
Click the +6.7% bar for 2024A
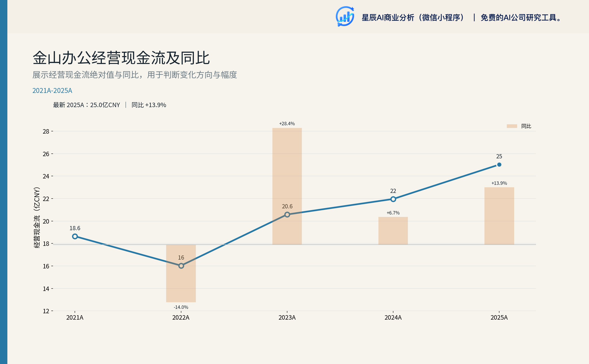(x=393, y=231)
